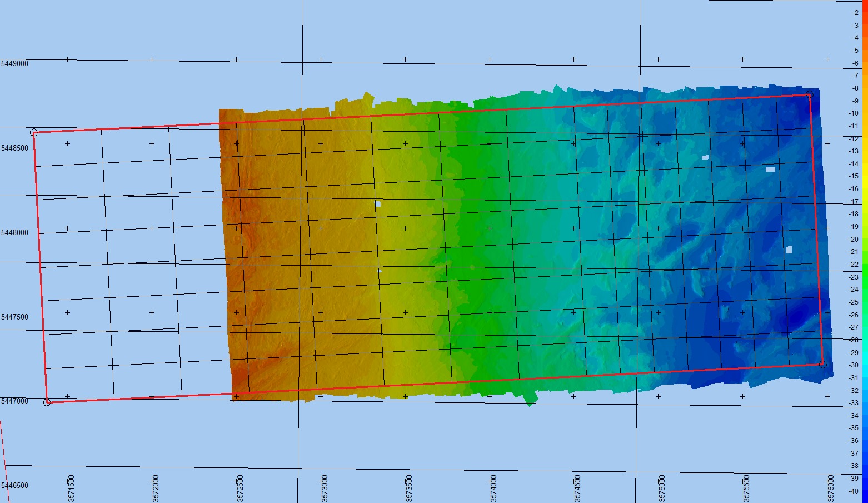This screenshot has height=503, width=868.
Task: Click the -30 depth value on color scale
Action: pyautogui.click(x=853, y=365)
